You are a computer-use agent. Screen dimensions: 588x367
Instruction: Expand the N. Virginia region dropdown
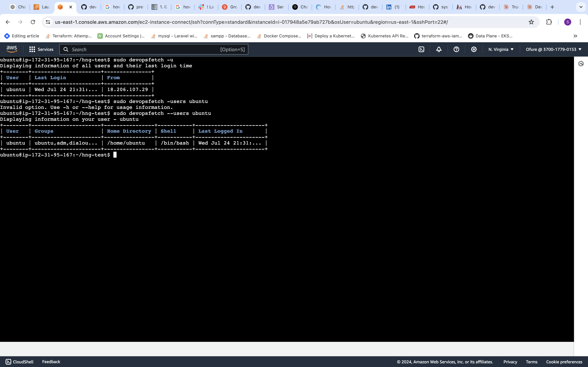501,49
